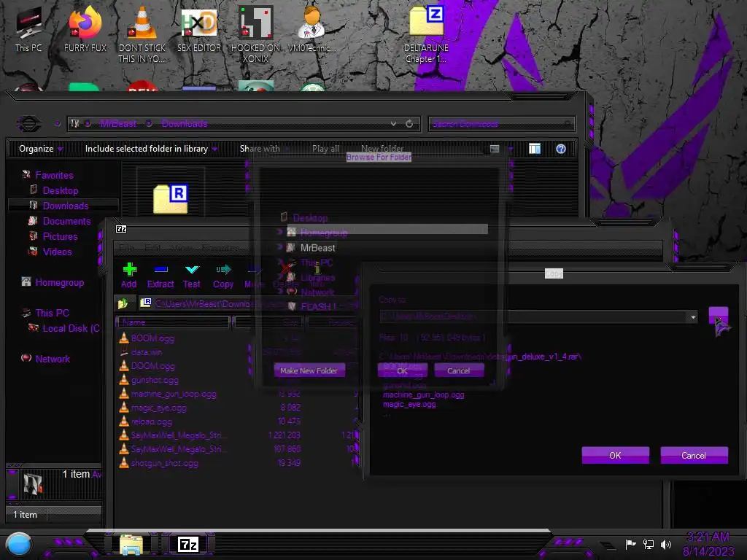Click the Explorer back navigation button
This screenshot has height=560, width=747.
(x=28, y=124)
